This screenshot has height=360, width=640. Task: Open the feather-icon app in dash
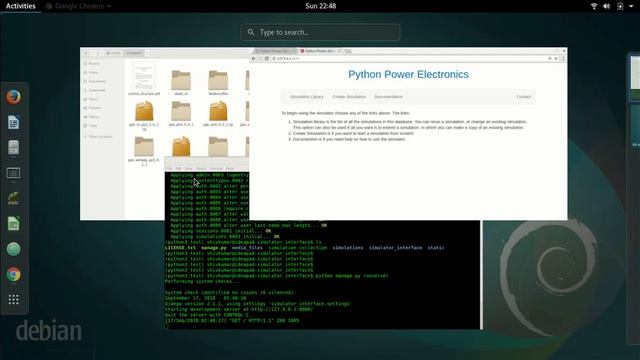click(x=13, y=198)
